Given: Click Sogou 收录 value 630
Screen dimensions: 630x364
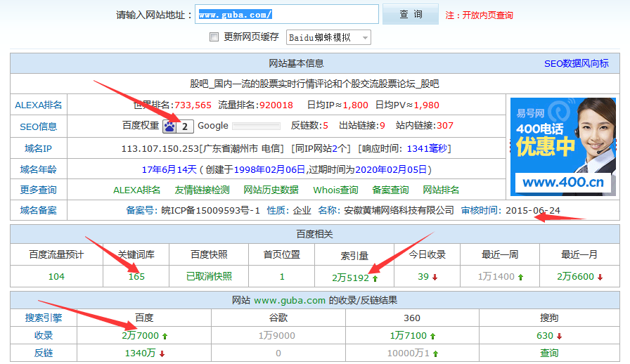Looking at the screenshot, I should (545, 335).
